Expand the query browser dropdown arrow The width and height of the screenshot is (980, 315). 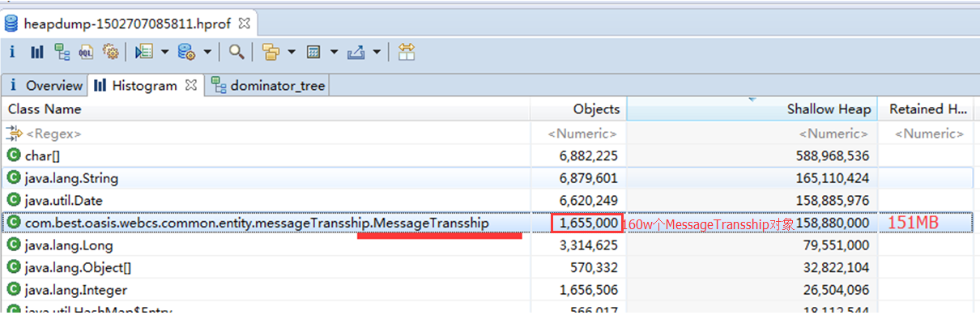[x=207, y=53]
